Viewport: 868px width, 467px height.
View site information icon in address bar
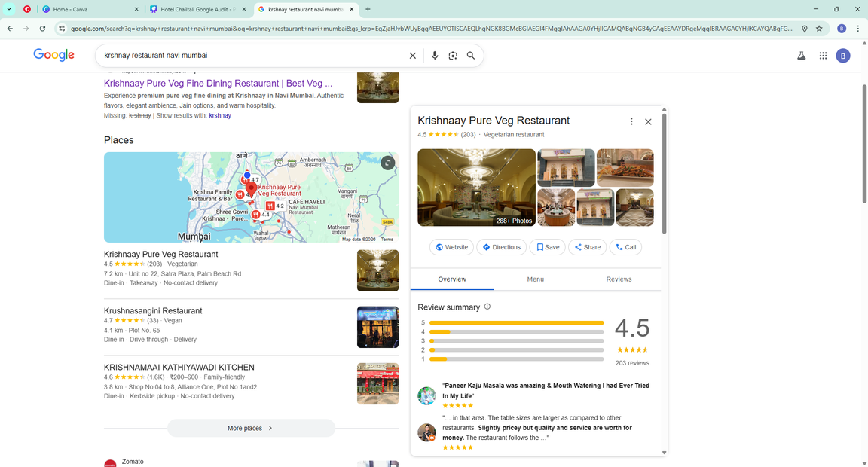point(62,28)
